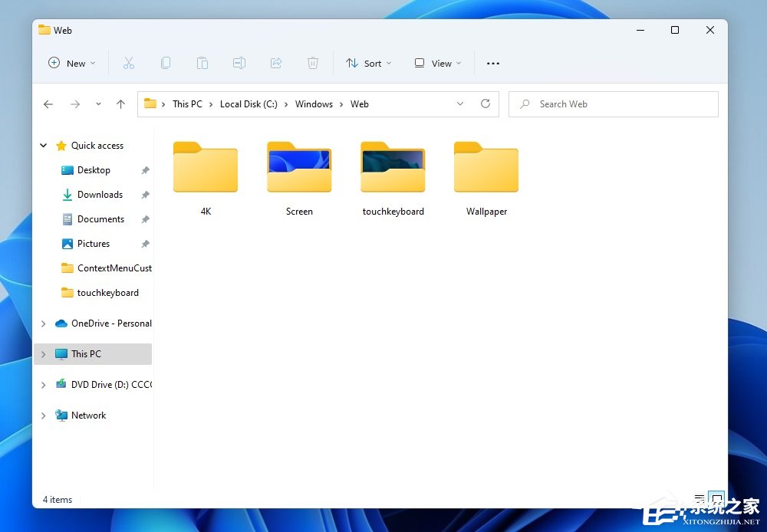Viewport: 767px width, 532px height.
Task: Refresh the folder view with the refresh icon
Action: point(486,103)
